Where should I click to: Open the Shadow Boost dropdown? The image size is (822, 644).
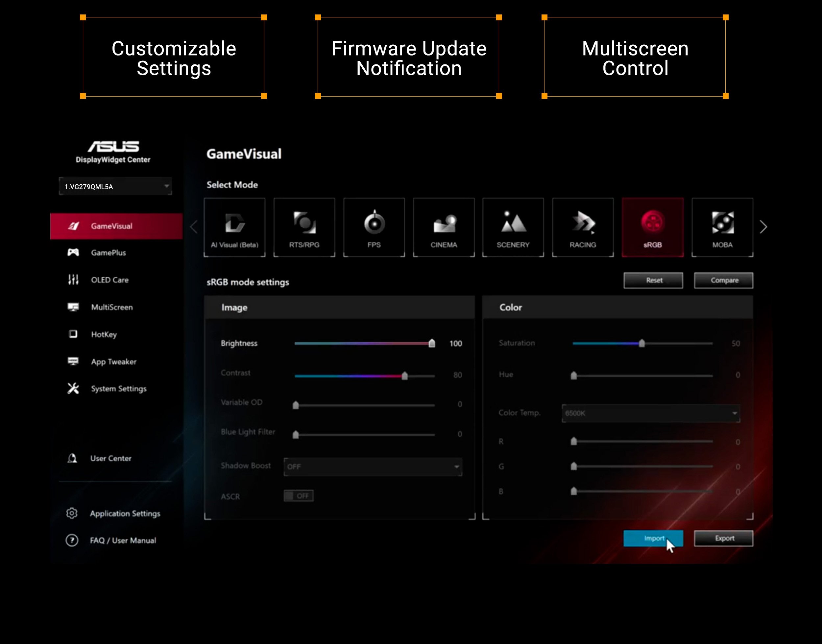[372, 467]
